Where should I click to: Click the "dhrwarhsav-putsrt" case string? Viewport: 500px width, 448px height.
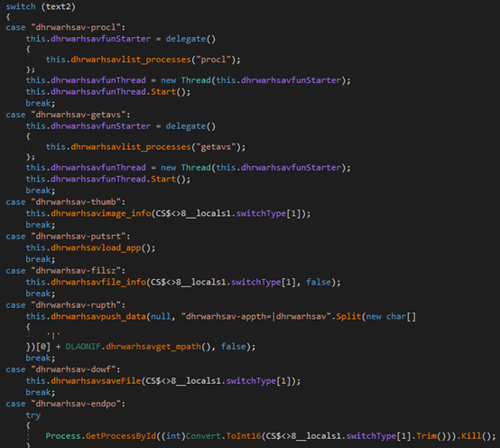(79, 237)
